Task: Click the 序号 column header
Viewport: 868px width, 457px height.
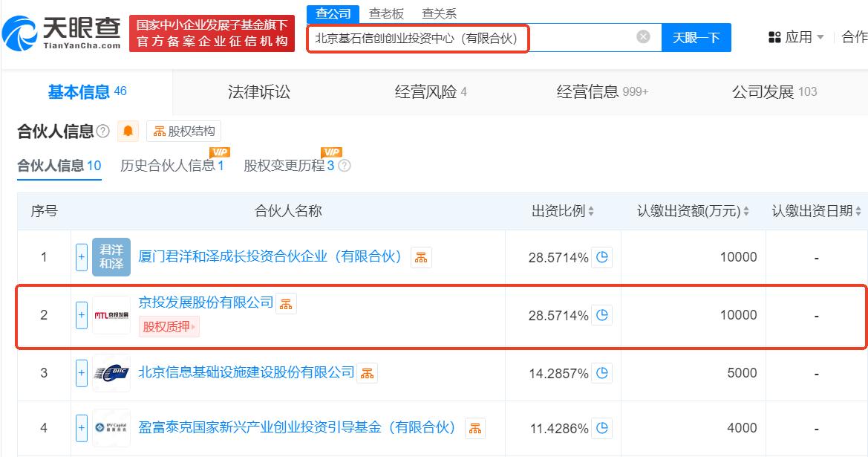Action: 45,211
